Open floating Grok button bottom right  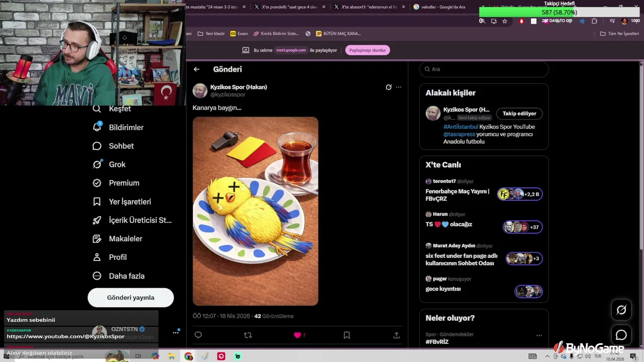[x=621, y=310]
